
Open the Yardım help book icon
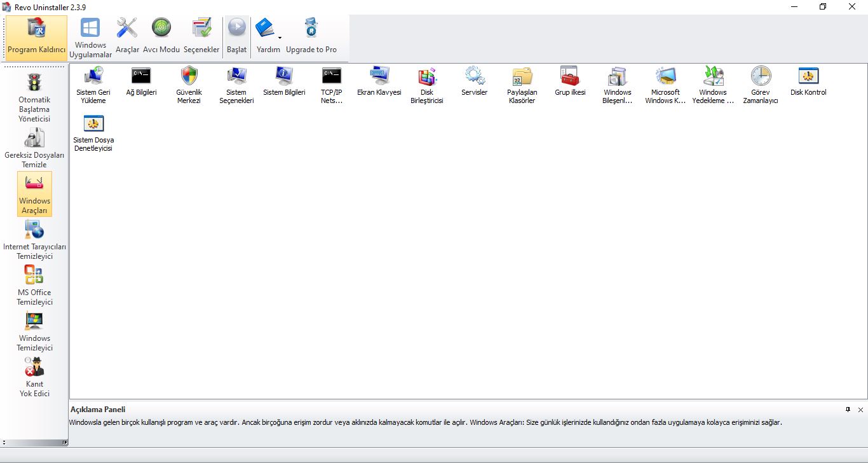[x=265, y=29]
